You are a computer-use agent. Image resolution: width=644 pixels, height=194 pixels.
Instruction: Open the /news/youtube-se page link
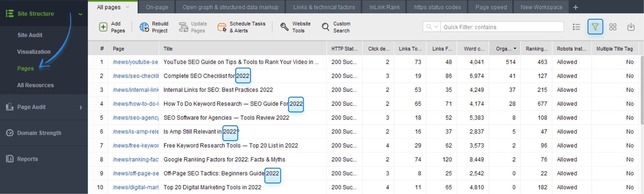click(x=135, y=62)
